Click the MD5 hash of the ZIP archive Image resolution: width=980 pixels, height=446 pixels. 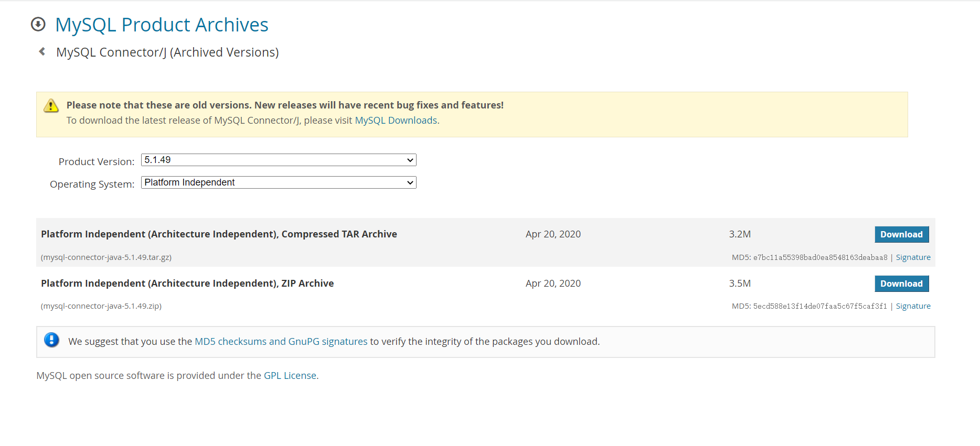[x=820, y=306]
